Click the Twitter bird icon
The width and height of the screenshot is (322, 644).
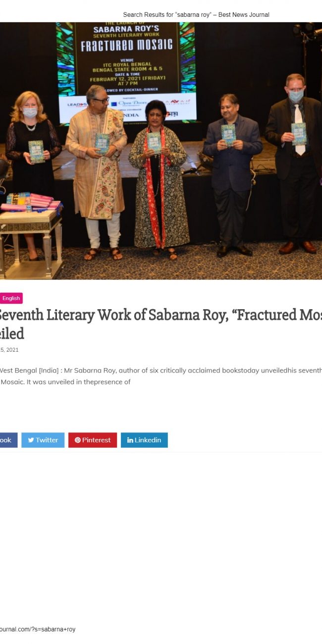pyautogui.click(x=31, y=440)
